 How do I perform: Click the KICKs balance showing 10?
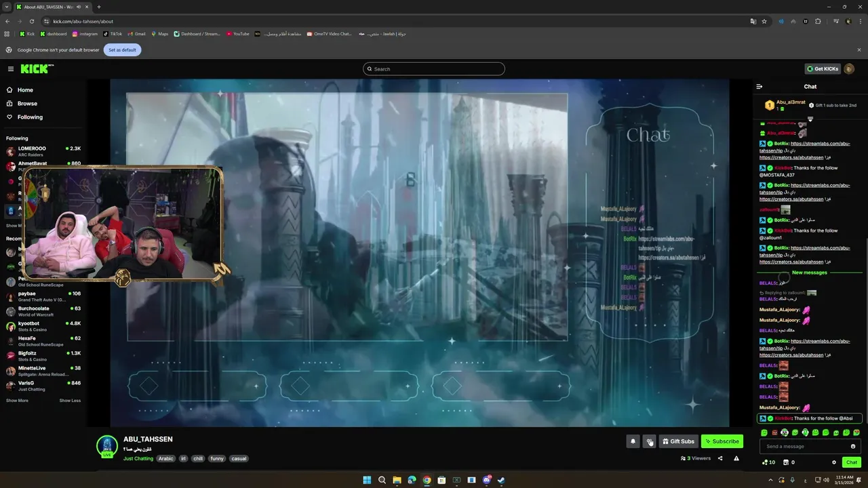768,462
